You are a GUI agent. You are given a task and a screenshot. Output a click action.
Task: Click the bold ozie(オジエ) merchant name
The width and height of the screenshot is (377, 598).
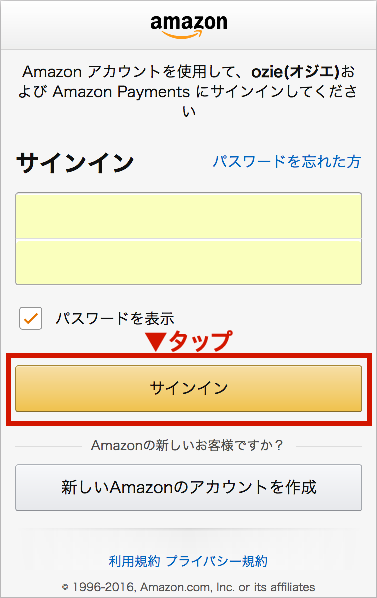pos(295,71)
